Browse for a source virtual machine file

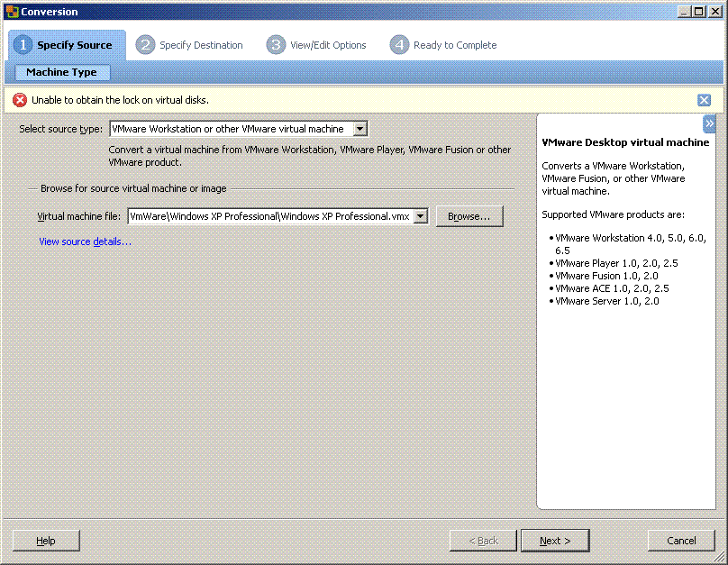point(469,215)
